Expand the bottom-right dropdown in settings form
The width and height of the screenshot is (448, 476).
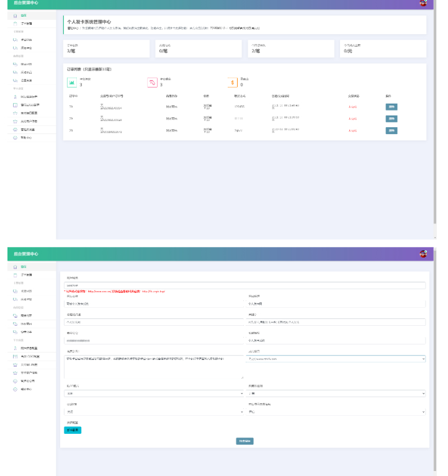coord(335,411)
